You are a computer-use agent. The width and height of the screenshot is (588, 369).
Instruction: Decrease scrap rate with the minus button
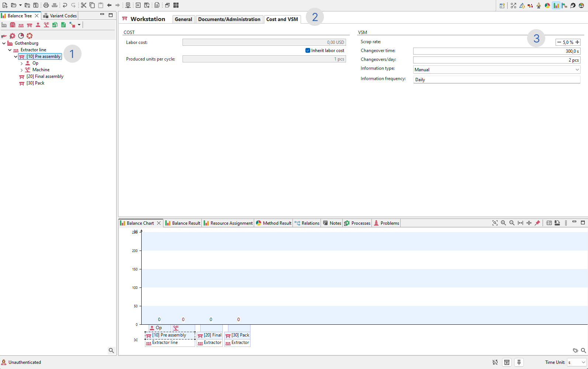[x=559, y=42]
